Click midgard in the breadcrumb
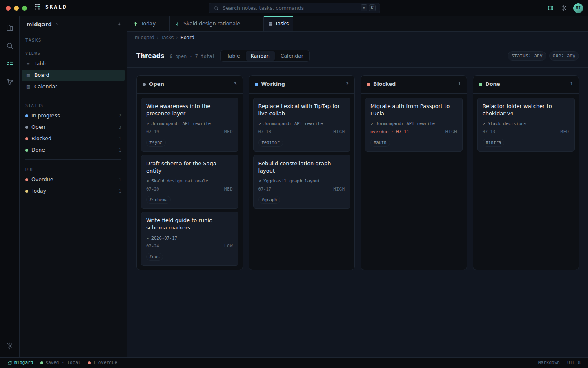The width and height of the screenshot is (588, 368). click(x=145, y=38)
